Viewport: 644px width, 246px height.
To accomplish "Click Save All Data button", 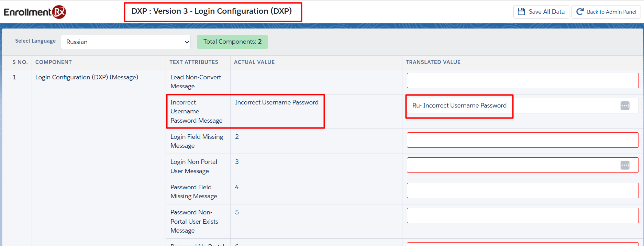I will coord(541,12).
